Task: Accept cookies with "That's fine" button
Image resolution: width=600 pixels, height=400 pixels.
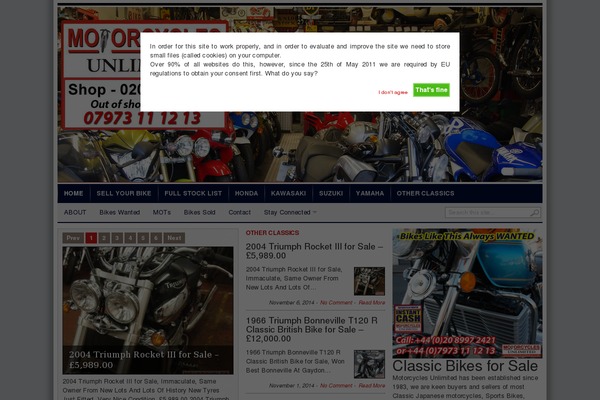Action: click(431, 90)
